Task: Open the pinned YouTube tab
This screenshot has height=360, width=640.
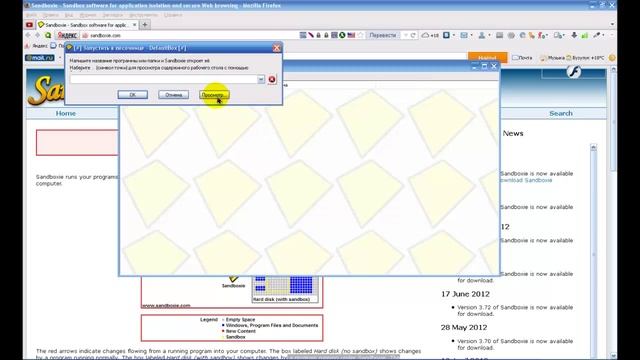Action: pyautogui.click(x=29, y=25)
